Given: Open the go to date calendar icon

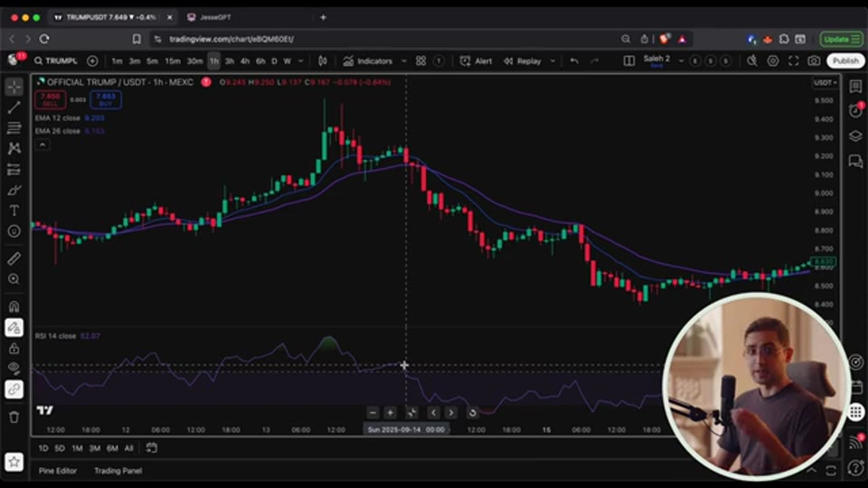Looking at the screenshot, I should coord(151,448).
